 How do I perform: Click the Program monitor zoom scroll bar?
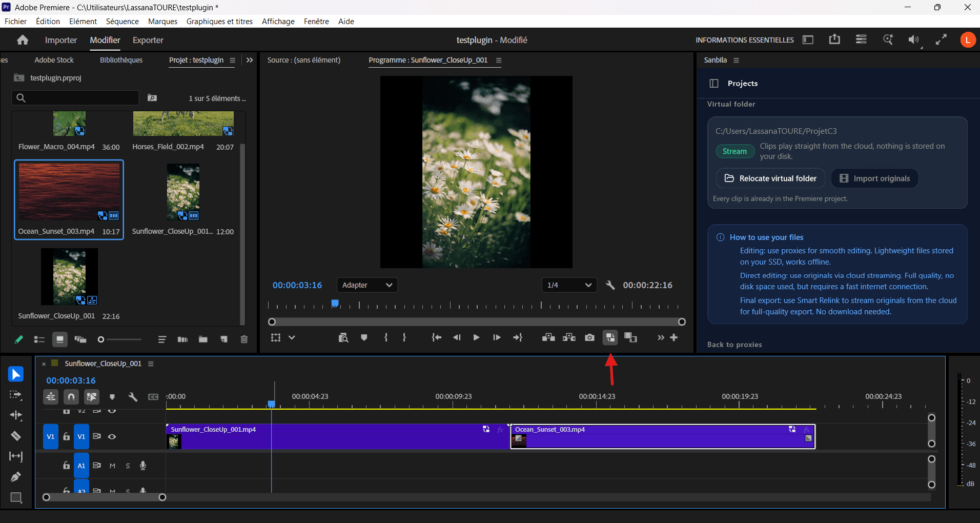(477, 321)
